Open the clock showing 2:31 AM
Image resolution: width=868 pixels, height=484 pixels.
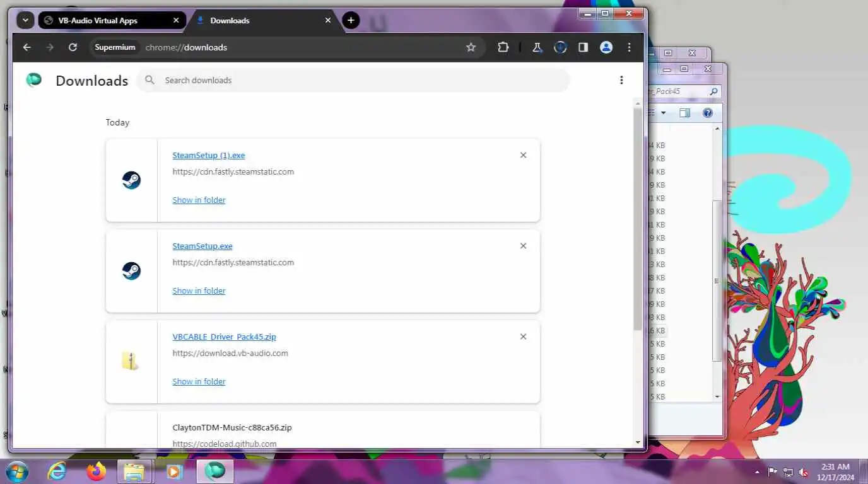(835, 472)
